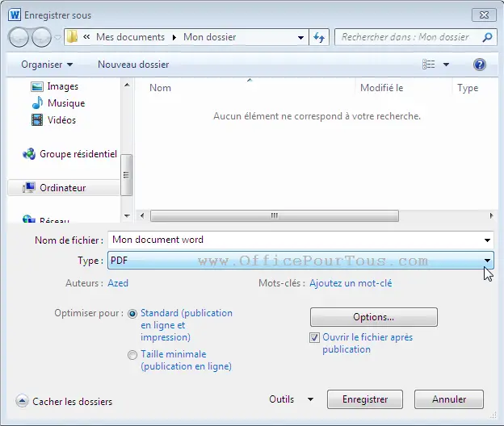This screenshot has height=426, width=504.
Task: Open recent locations arrow beside navigation buttons
Action: [x=57, y=38]
